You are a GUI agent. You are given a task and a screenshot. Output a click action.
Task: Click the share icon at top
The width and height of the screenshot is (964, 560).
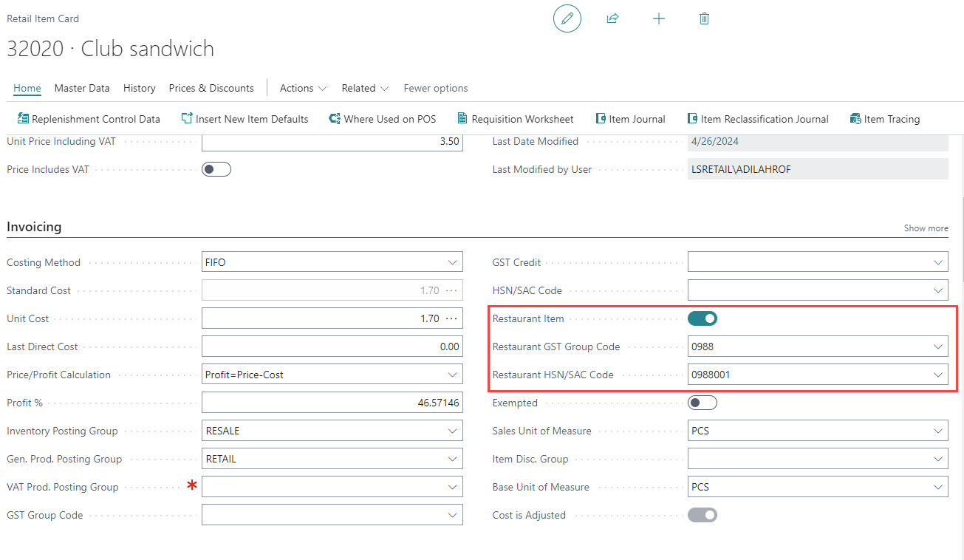612,18
